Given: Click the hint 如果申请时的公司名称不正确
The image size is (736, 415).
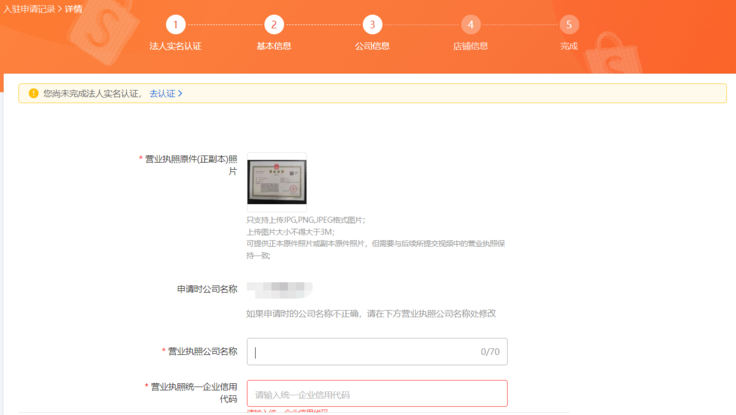Looking at the screenshot, I should [x=371, y=314].
